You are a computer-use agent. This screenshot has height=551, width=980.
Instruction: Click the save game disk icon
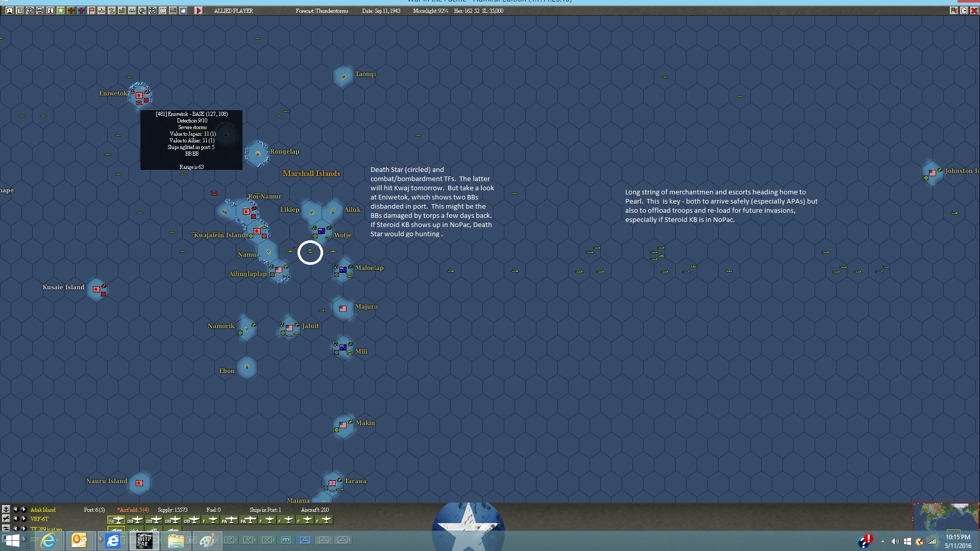click(10, 11)
